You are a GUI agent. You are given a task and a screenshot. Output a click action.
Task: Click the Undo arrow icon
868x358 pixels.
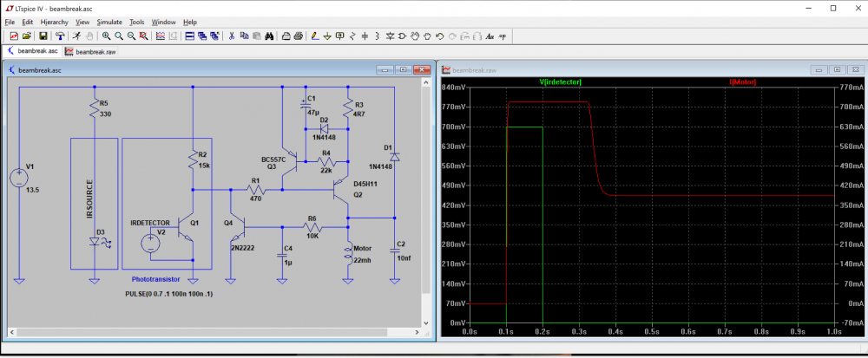point(440,36)
